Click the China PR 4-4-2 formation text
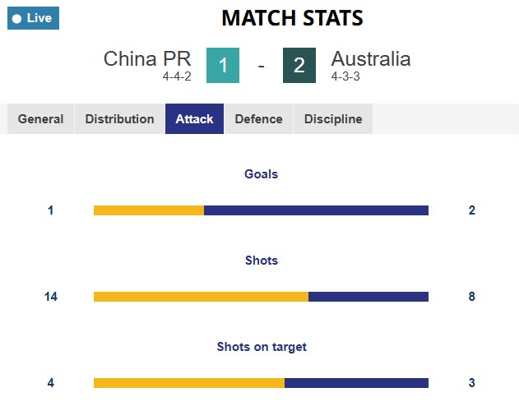The height and width of the screenshot is (420, 519). 177,76
